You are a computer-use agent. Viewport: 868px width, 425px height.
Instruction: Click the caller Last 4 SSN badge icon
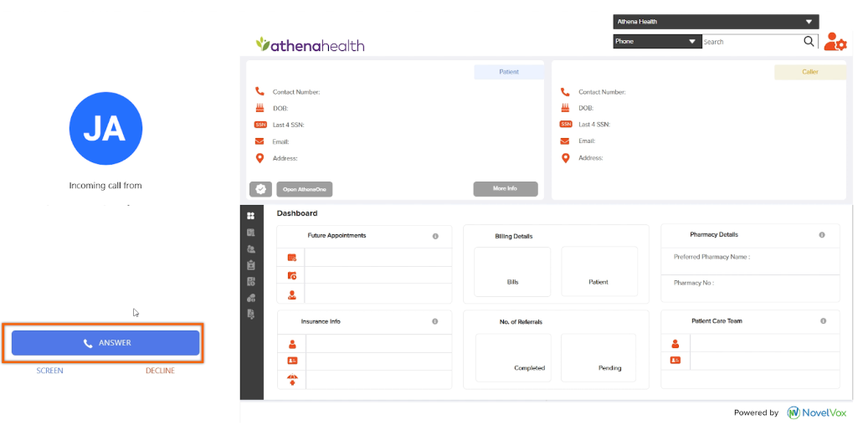click(x=566, y=125)
